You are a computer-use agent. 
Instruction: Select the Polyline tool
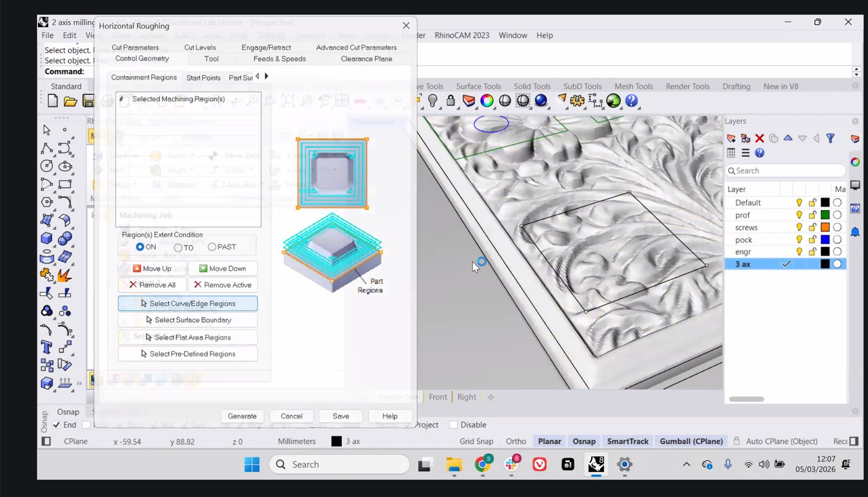[x=47, y=148]
